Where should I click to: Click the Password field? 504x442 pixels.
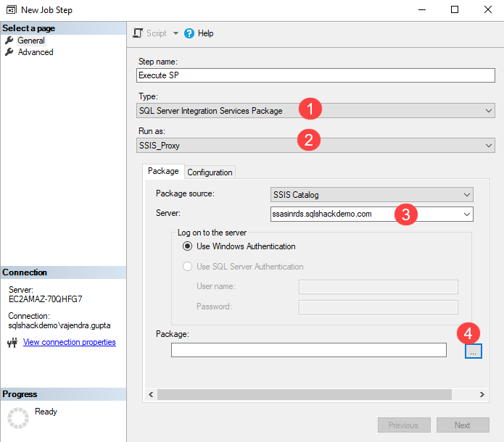[378, 307]
